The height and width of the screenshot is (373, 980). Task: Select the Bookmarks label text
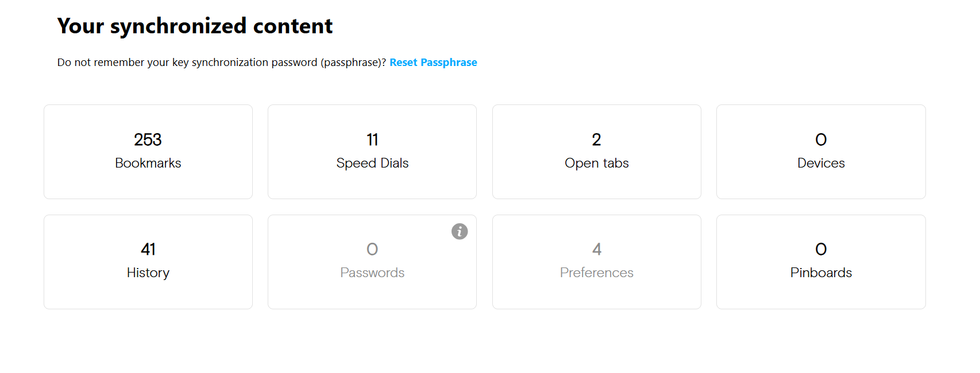tap(148, 163)
